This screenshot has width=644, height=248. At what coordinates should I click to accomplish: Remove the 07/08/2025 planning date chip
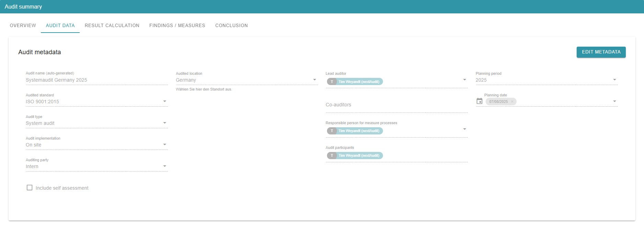pyautogui.click(x=512, y=102)
